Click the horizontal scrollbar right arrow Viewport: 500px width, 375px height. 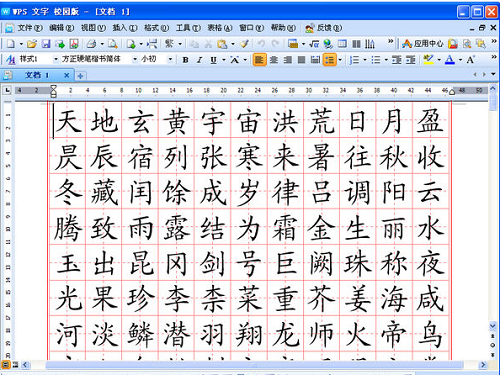[x=483, y=365]
